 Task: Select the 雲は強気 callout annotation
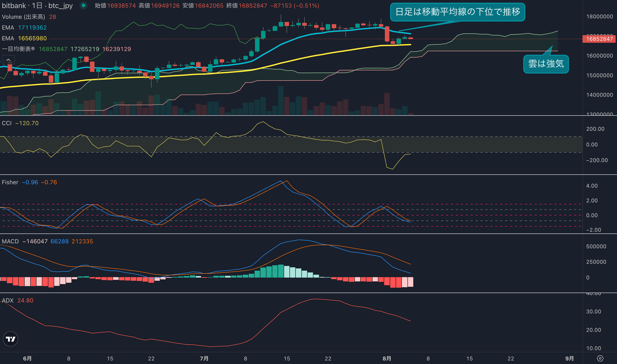click(546, 64)
